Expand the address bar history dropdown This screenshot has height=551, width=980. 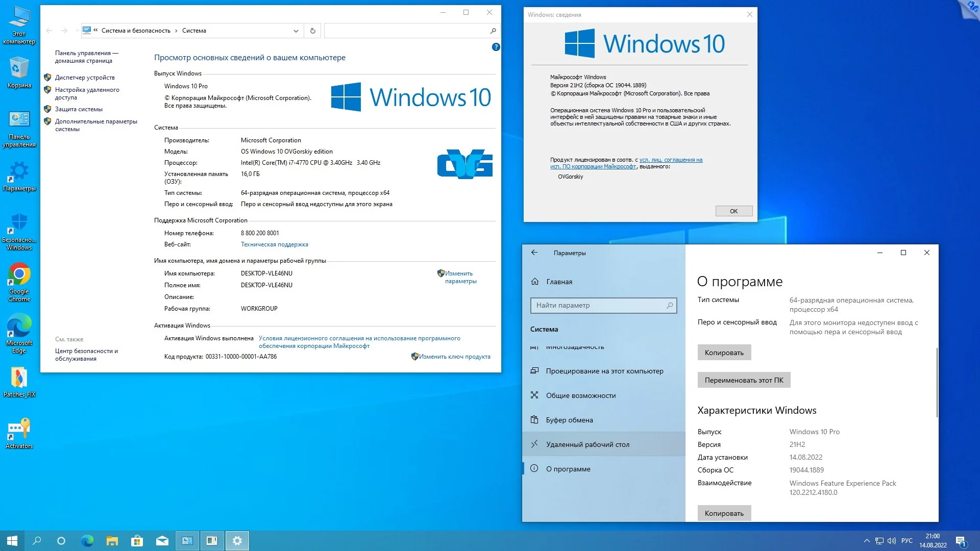tap(296, 31)
